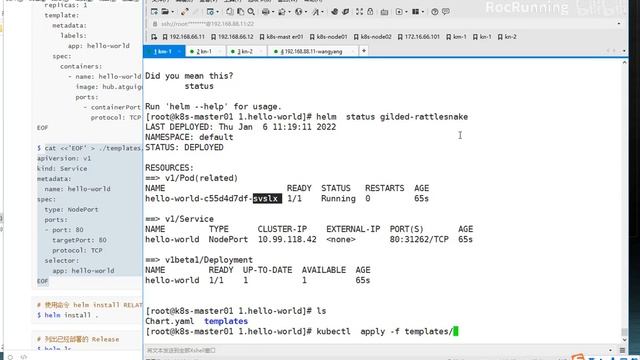Click the reconnect link icon

[184, 12]
